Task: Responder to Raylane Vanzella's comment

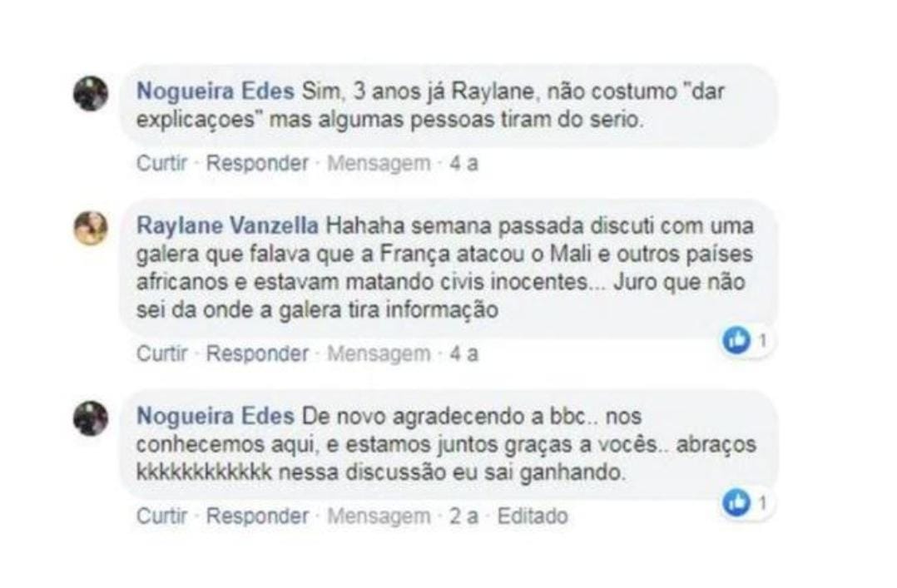Action: click(x=257, y=353)
